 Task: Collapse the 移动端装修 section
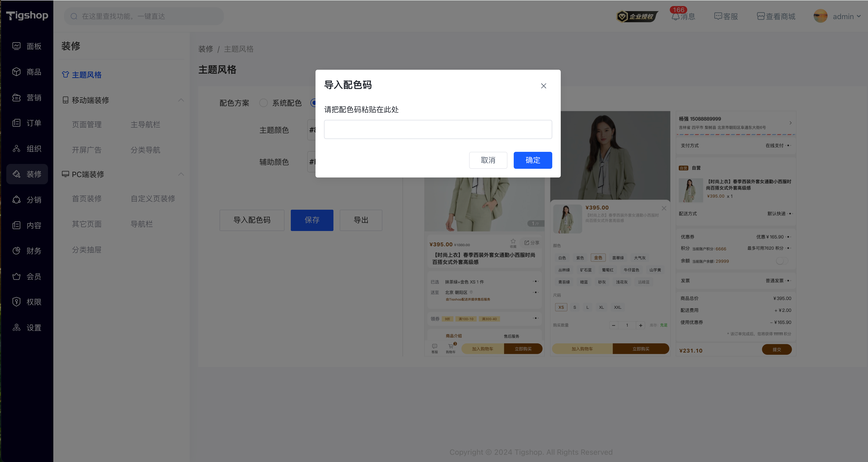pyautogui.click(x=181, y=100)
